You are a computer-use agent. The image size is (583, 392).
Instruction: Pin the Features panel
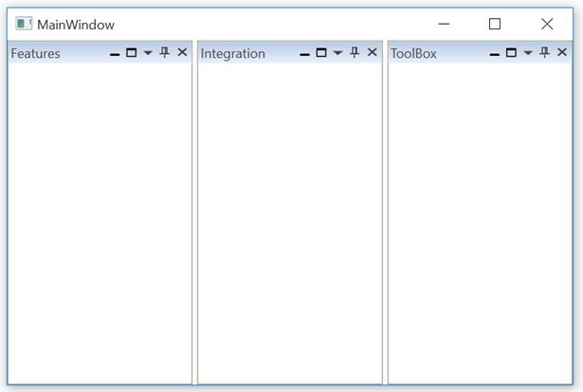(x=164, y=52)
